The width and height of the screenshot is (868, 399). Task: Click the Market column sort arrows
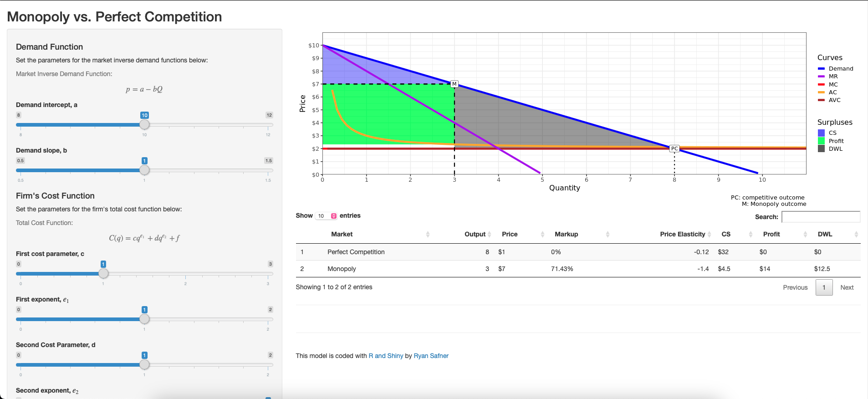(427, 234)
